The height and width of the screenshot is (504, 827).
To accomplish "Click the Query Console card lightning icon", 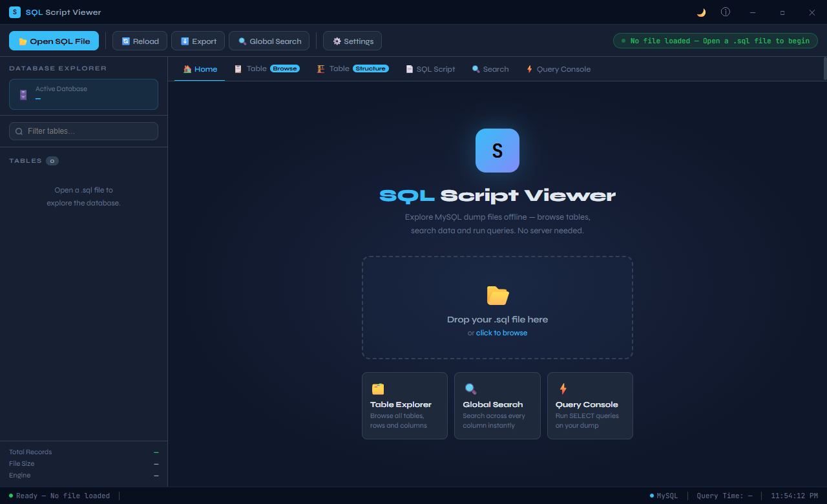I will coord(563,389).
